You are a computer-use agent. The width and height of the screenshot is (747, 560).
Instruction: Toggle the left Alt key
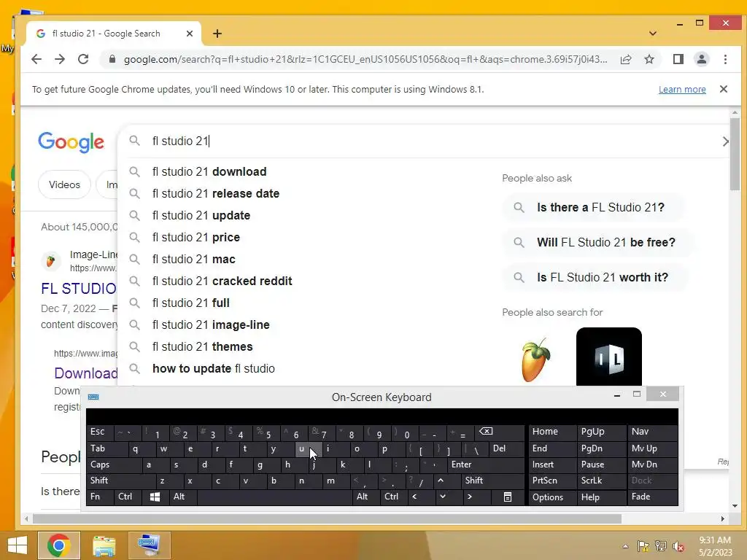point(183,497)
